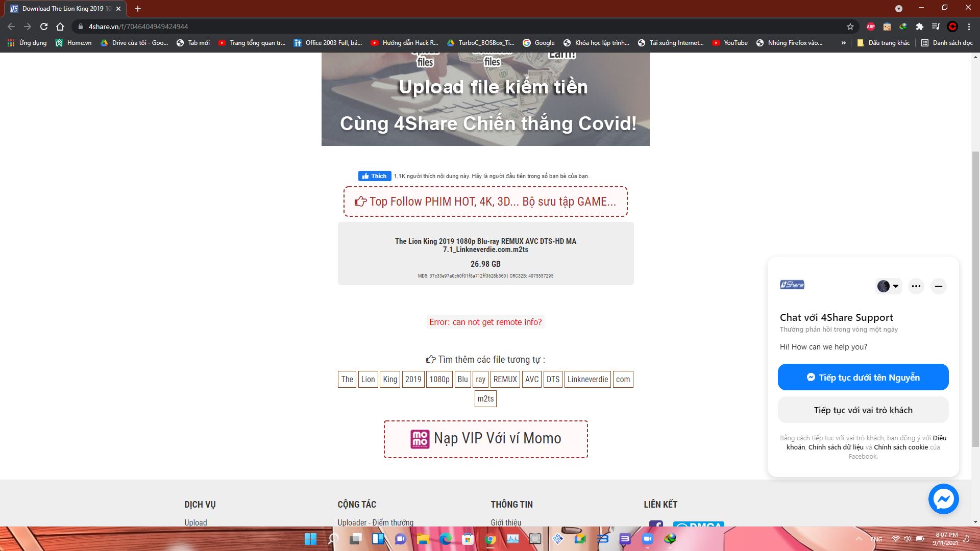The image size is (980, 551).
Task: Click the floating Messenger chat bubble
Action: (x=943, y=498)
